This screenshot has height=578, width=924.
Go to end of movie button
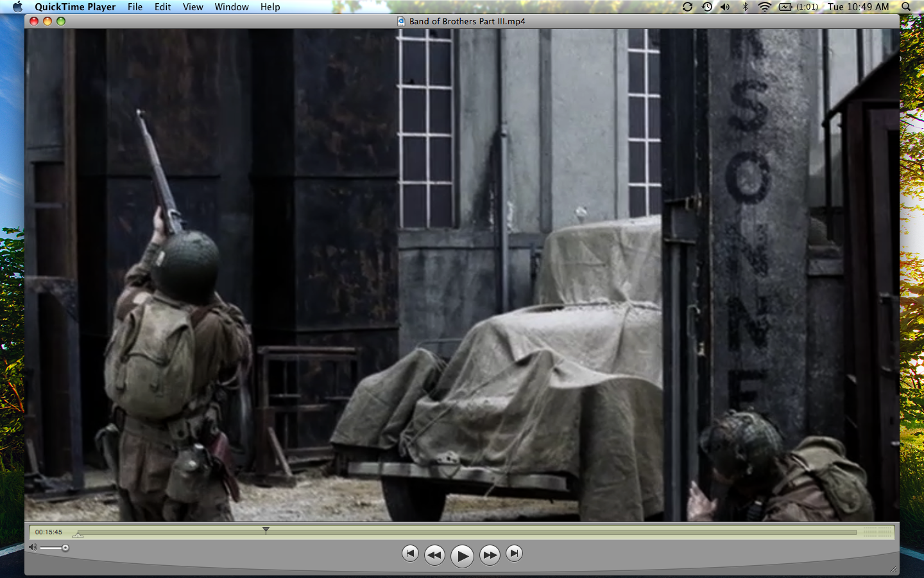click(514, 553)
